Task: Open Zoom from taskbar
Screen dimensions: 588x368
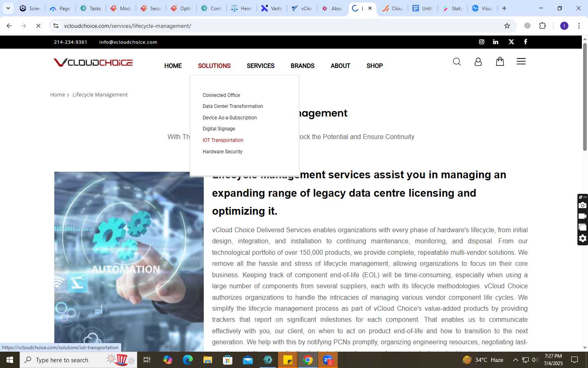Action: [x=328, y=360]
